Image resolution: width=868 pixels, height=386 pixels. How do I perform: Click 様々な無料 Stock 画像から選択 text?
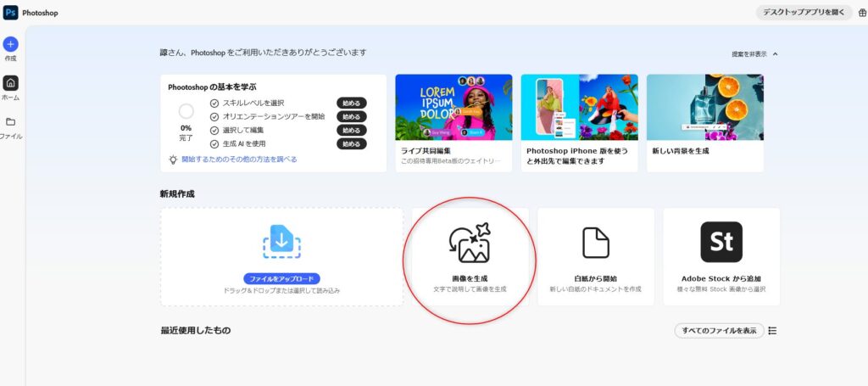pyautogui.click(x=721, y=289)
